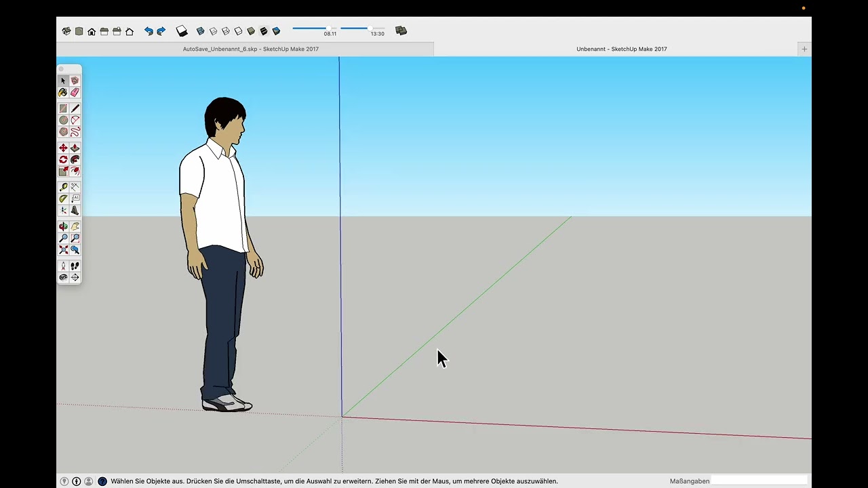
Task: Click Zoom Extents tool
Action: click(63, 249)
